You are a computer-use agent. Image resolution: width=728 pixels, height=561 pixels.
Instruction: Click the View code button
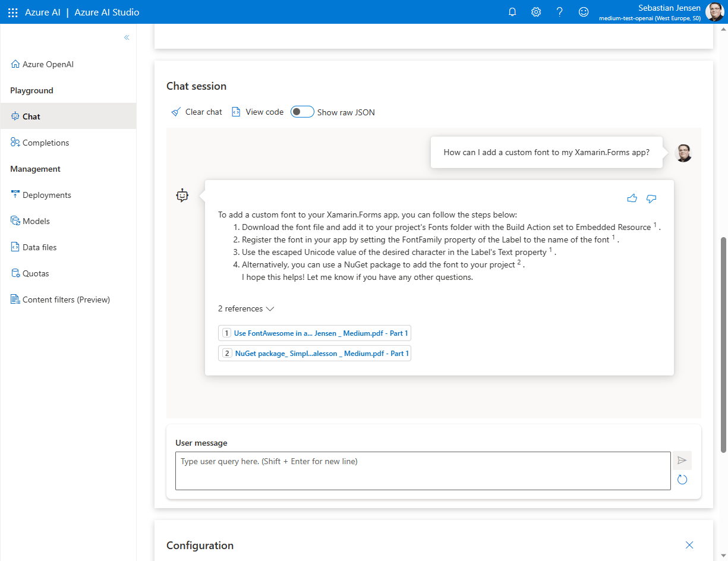tap(258, 112)
